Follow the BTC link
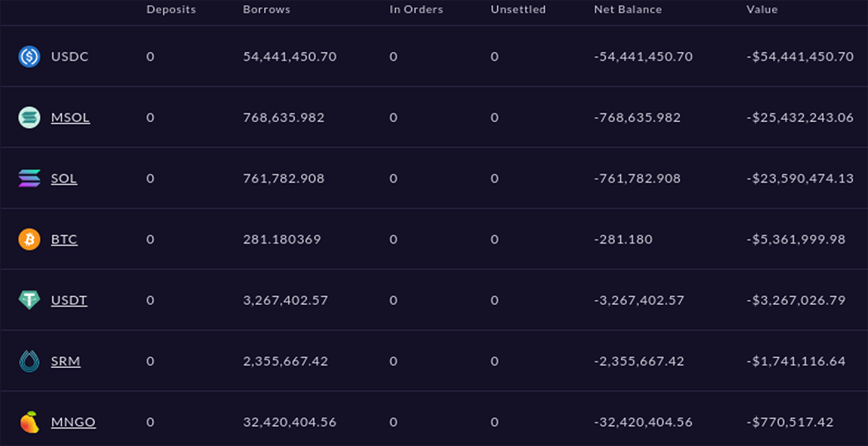Image resolution: width=868 pixels, height=446 pixels. pyautogui.click(x=64, y=239)
